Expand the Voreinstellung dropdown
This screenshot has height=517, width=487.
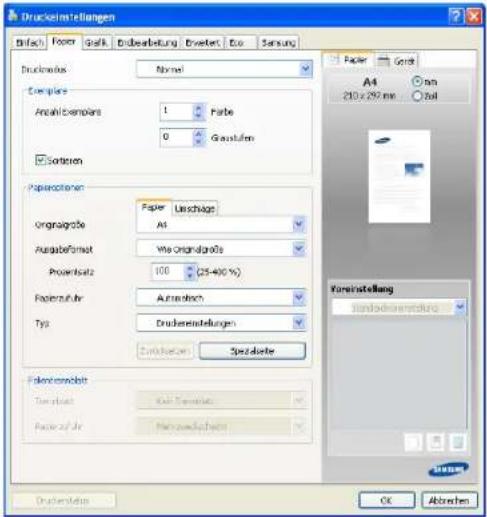click(x=460, y=307)
